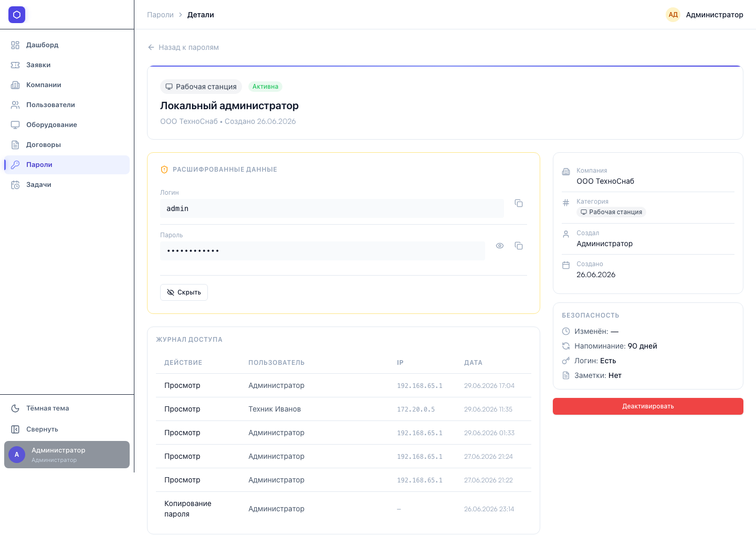Click the admin login field

coord(332,208)
